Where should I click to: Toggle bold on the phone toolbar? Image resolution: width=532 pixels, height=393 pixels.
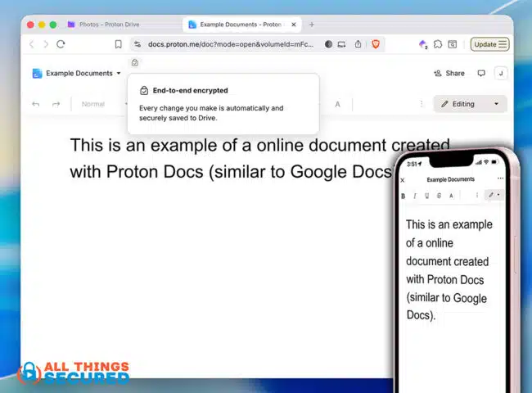[x=403, y=196]
